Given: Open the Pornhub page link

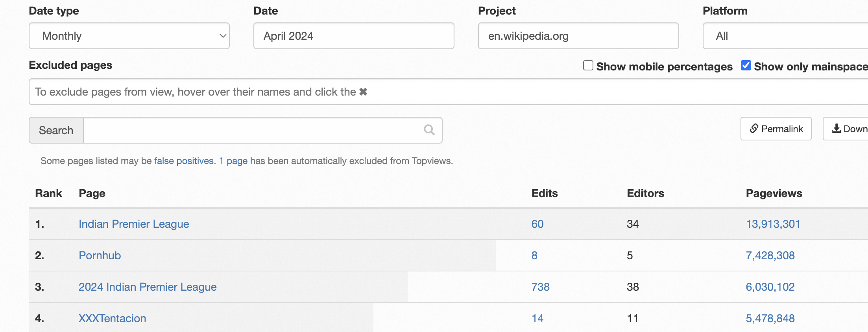Looking at the screenshot, I should [x=100, y=255].
